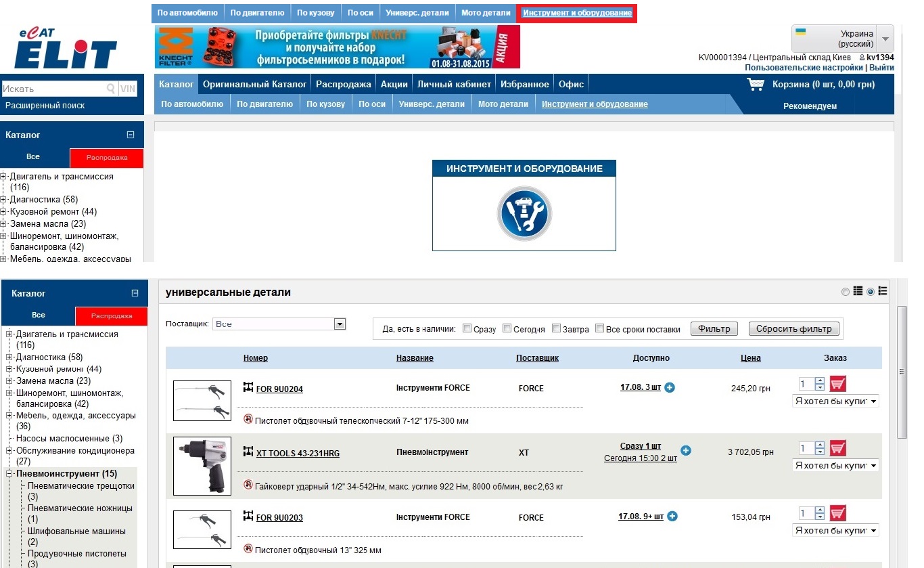Click the red cart icon for FOR 9U0204

[837, 384]
